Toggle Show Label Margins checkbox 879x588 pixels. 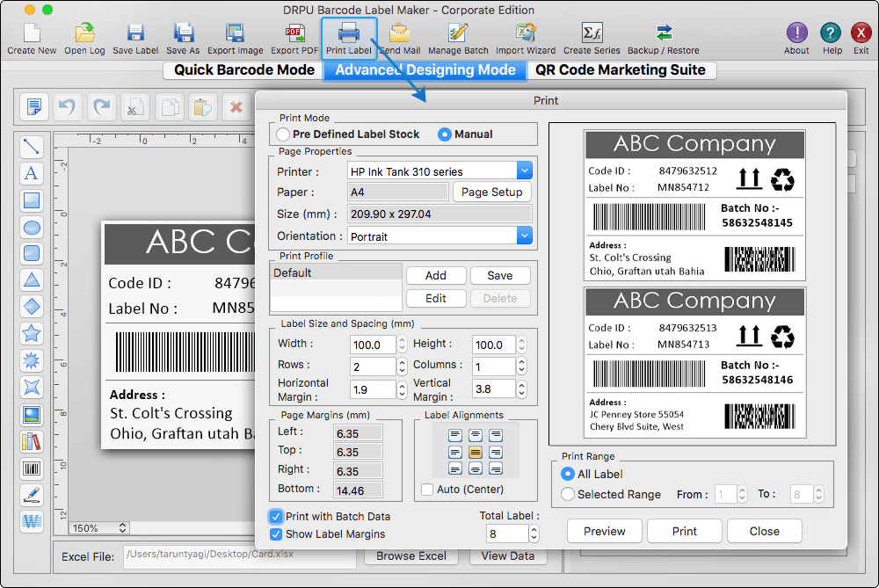pyautogui.click(x=276, y=534)
